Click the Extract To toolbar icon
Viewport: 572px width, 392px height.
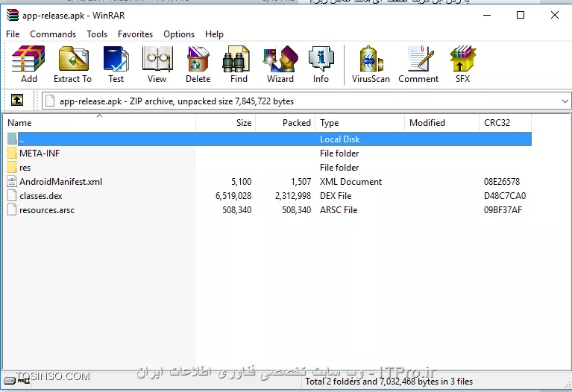72,64
